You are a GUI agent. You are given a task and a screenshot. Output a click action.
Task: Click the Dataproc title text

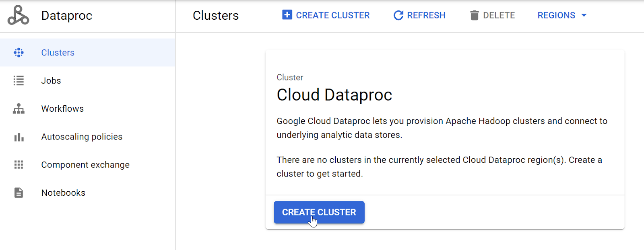point(67,16)
